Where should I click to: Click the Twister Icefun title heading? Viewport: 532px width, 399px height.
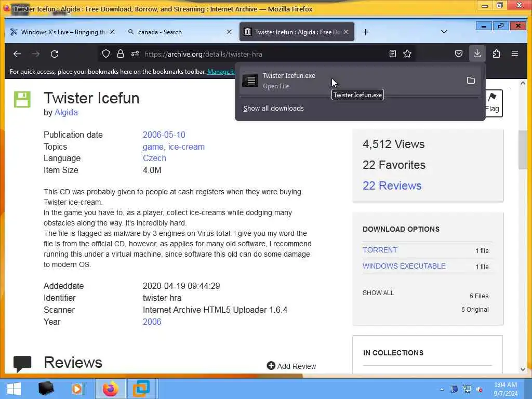(x=91, y=98)
